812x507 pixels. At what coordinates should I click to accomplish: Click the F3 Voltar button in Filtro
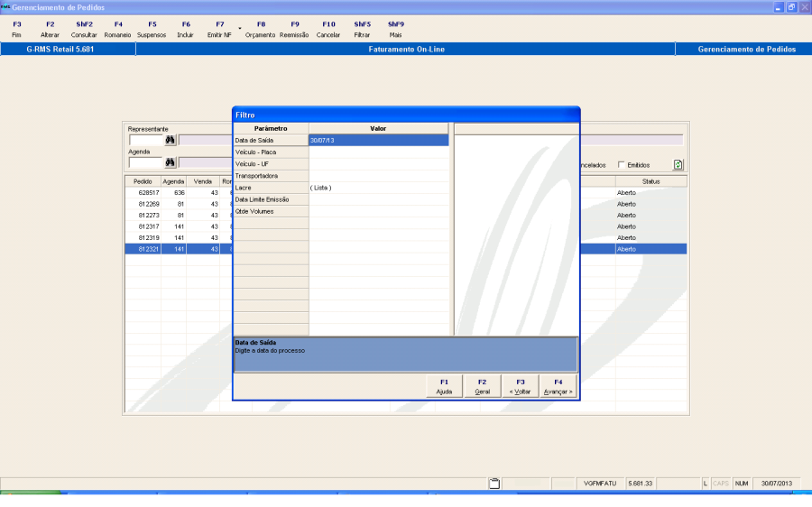[520, 387]
